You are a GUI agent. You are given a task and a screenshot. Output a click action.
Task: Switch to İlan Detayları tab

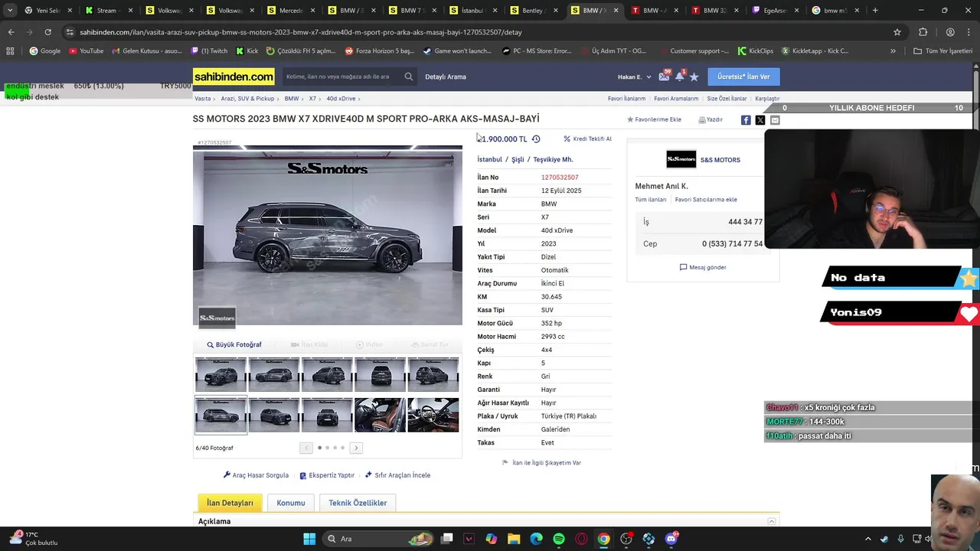[x=230, y=503]
